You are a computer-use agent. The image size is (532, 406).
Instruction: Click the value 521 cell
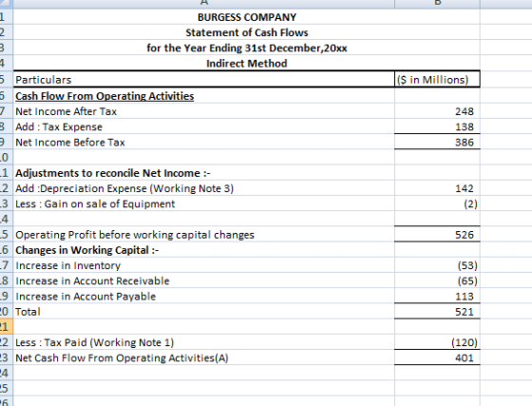coord(437,311)
